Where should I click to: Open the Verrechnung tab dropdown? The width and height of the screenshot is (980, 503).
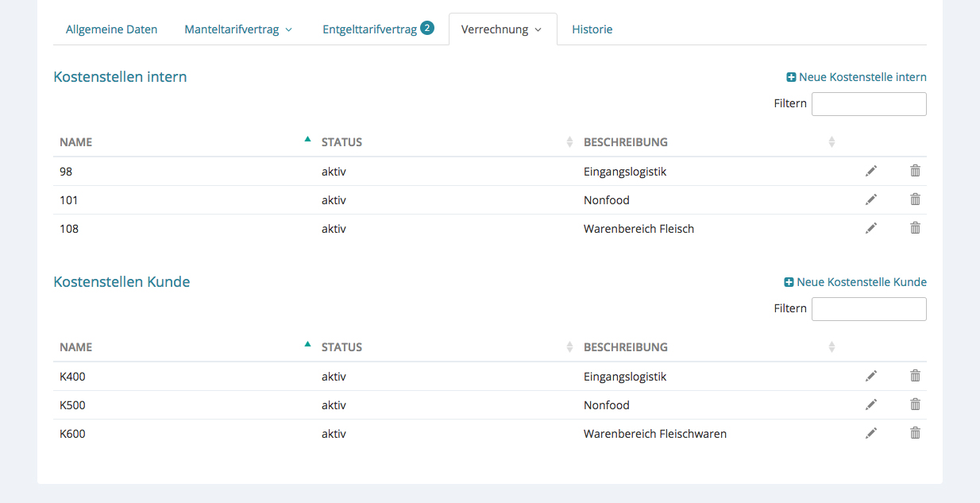coord(502,29)
